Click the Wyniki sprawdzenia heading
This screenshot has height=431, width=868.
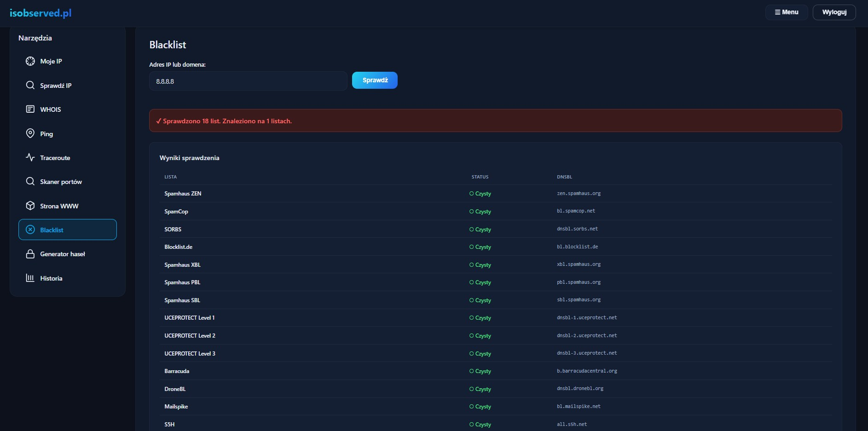(x=189, y=158)
